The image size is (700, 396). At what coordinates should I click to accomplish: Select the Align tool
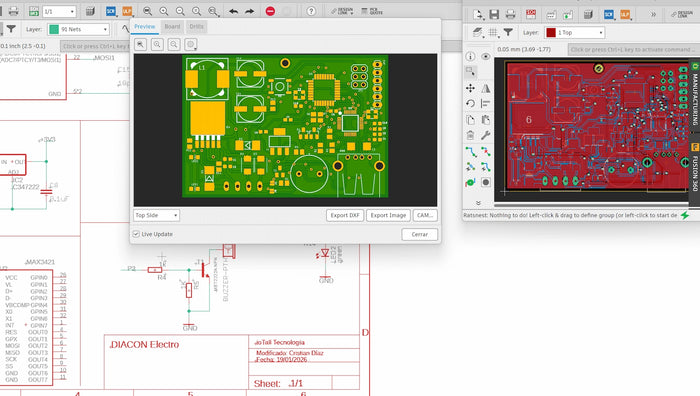coord(486,104)
